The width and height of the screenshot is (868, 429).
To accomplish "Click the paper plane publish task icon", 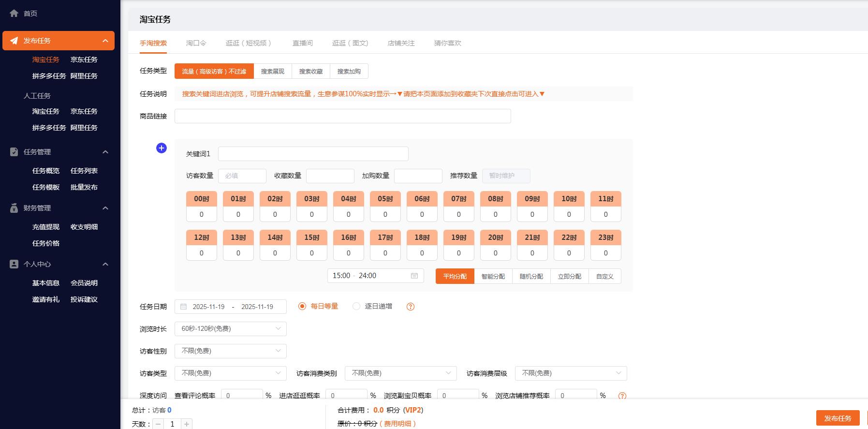I will point(14,41).
